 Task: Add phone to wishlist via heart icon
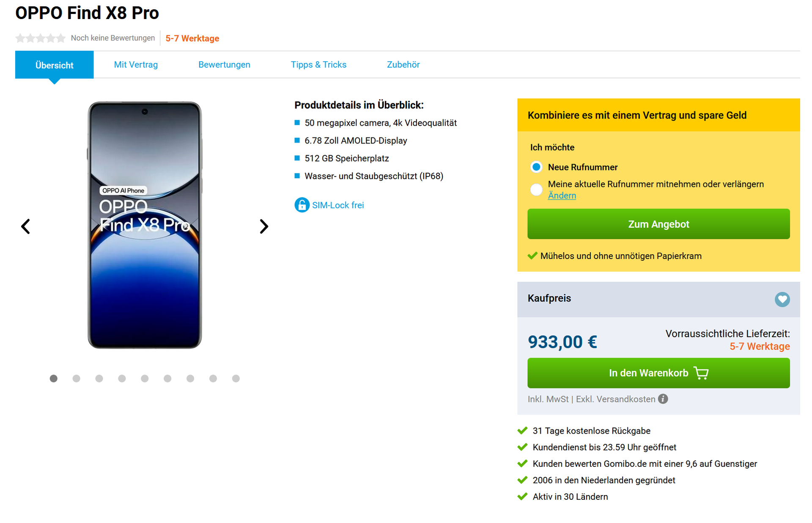pos(782,299)
